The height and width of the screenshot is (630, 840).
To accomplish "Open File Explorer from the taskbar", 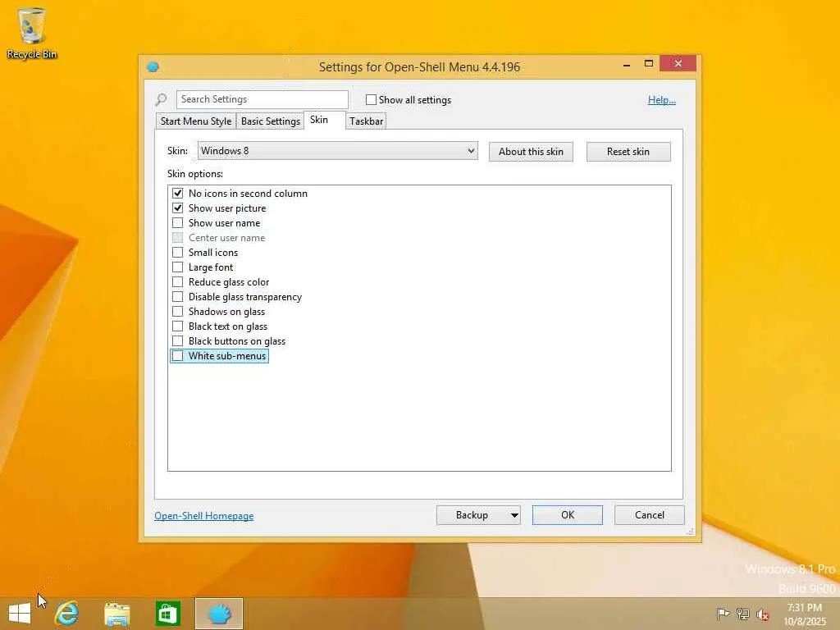I will point(117,614).
